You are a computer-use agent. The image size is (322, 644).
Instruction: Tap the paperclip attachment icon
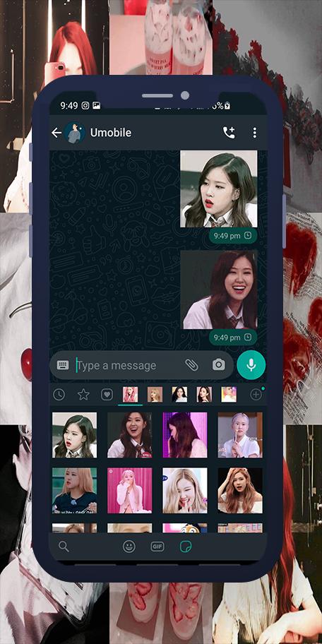[191, 364]
